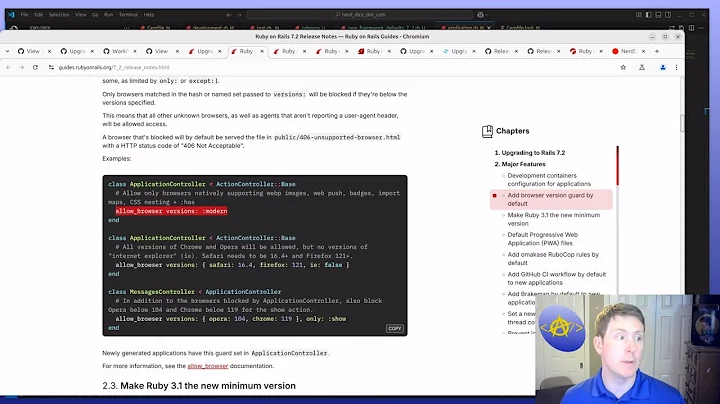Toggle VS Code secondary sidebar layout icon
This screenshot has height=404, width=720.
coord(668,15)
